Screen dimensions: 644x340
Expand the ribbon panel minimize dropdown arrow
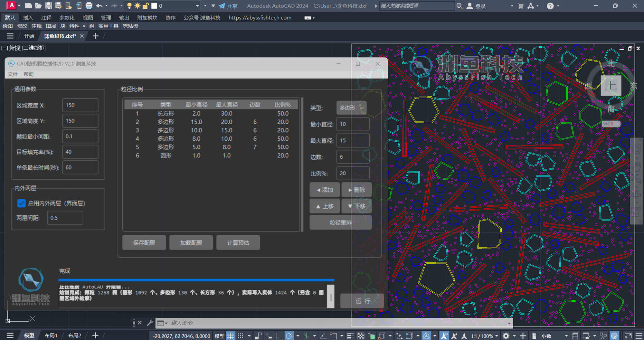click(314, 18)
